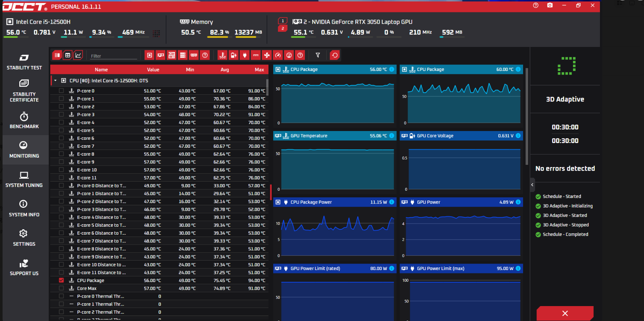Collapse the CPU [#0] Intel Core tree
The height and width of the screenshot is (321, 644).
point(55,81)
